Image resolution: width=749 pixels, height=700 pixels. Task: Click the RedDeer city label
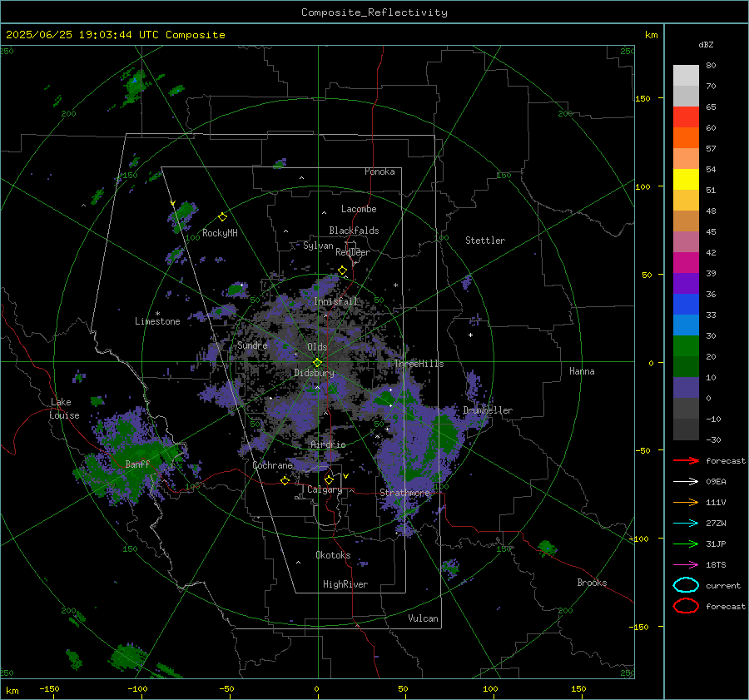tap(353, 252)
